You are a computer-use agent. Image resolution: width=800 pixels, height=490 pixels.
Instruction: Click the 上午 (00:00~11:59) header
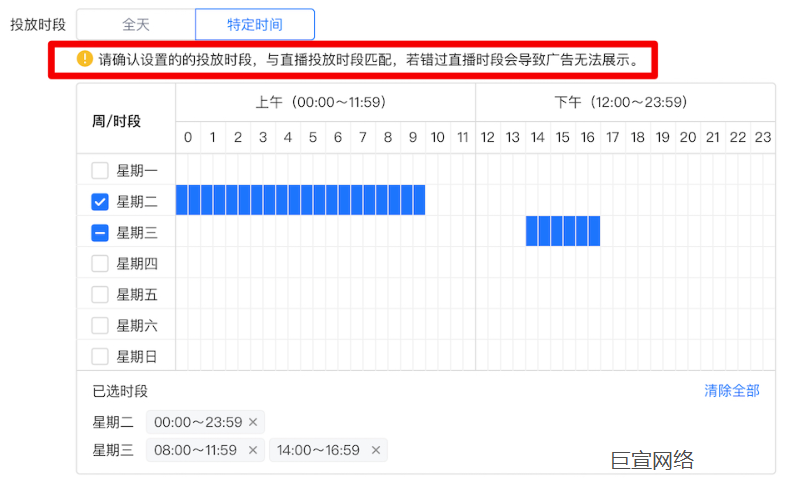[326, 102]
